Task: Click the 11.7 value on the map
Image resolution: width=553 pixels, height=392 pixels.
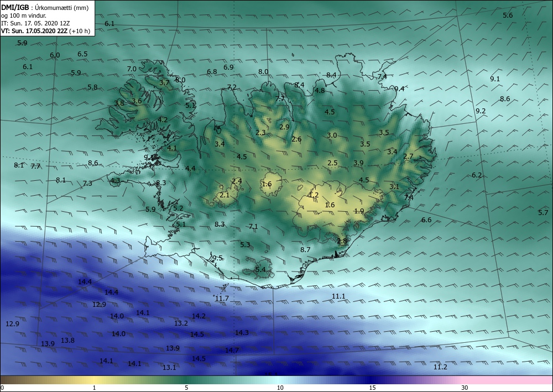Action: pyautogui.click(x=222, y=298)
